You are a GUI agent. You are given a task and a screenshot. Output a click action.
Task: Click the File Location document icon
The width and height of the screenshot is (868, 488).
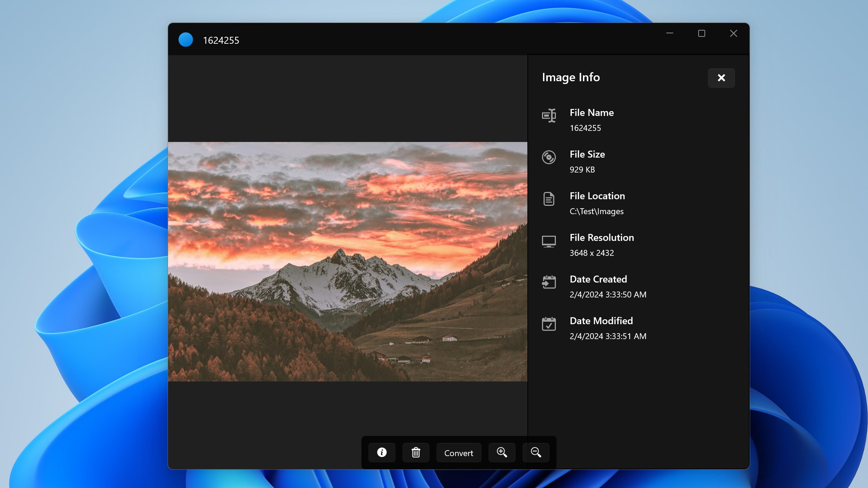click(549, 199)
